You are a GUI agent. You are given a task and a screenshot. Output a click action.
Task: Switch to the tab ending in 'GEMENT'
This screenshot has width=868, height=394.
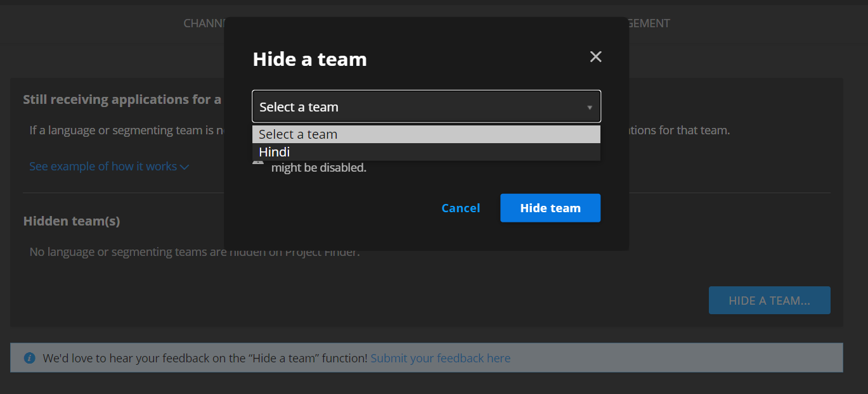coord(648,23)
